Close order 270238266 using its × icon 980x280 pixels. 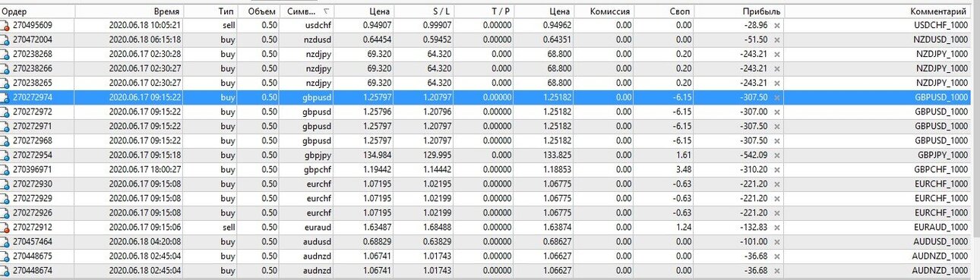point(776,68)
